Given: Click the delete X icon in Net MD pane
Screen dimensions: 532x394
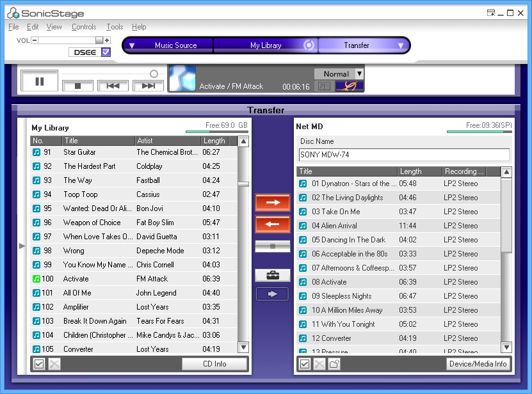Looking at the screenshot, I should (319, 364).
